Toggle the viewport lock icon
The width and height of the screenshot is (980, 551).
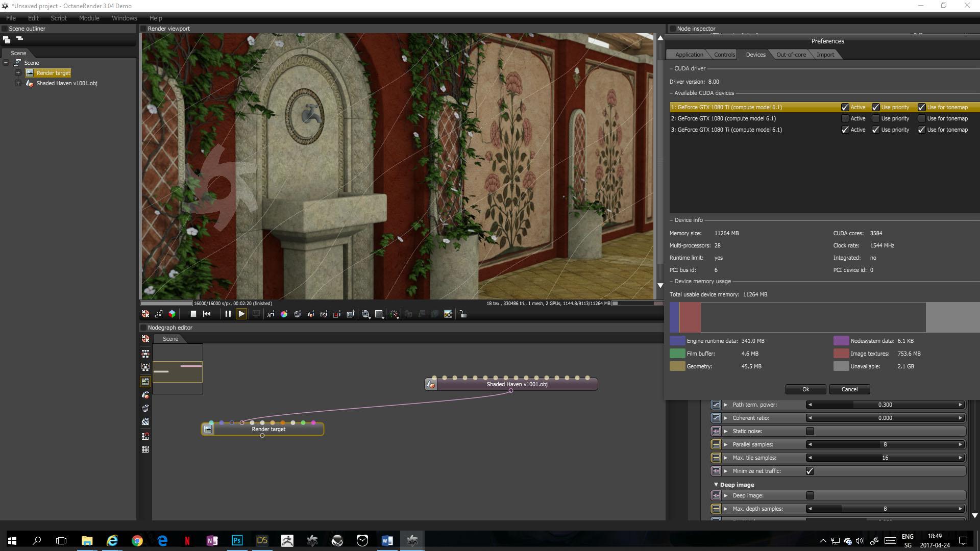pos(463,314)
